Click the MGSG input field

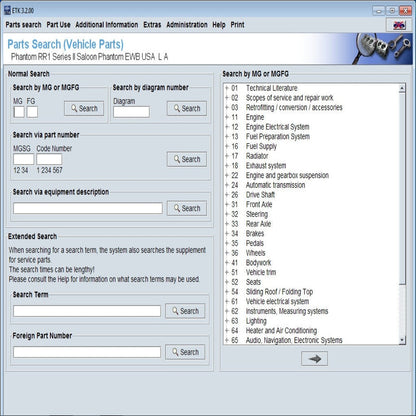click(x=24, y=159)
